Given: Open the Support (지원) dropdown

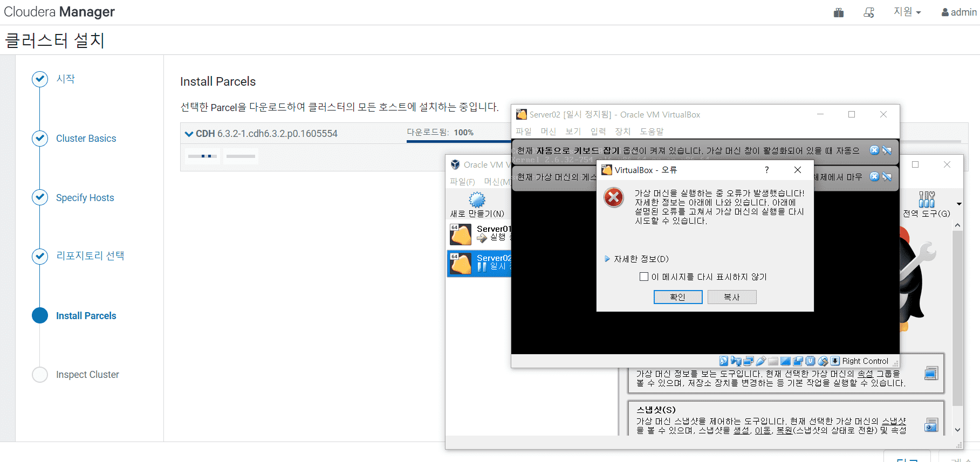Looking at the screenshot, I should [907, 12].
